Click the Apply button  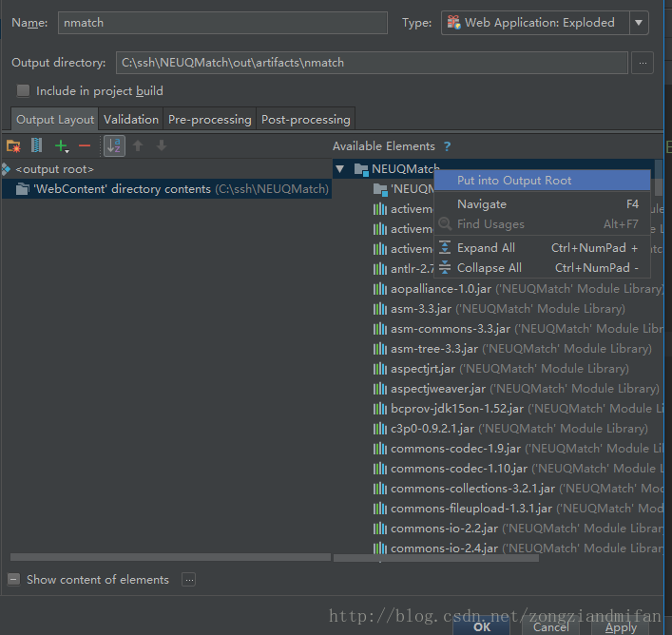coord(621,627)
